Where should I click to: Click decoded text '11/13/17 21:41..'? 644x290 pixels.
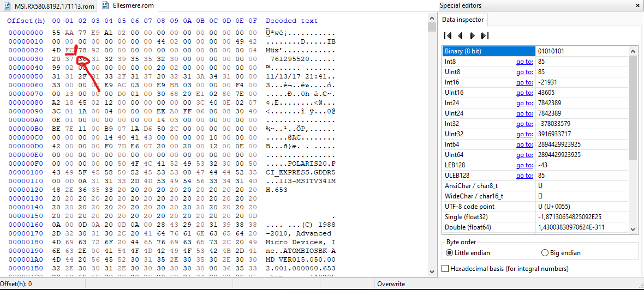[301, 76]
